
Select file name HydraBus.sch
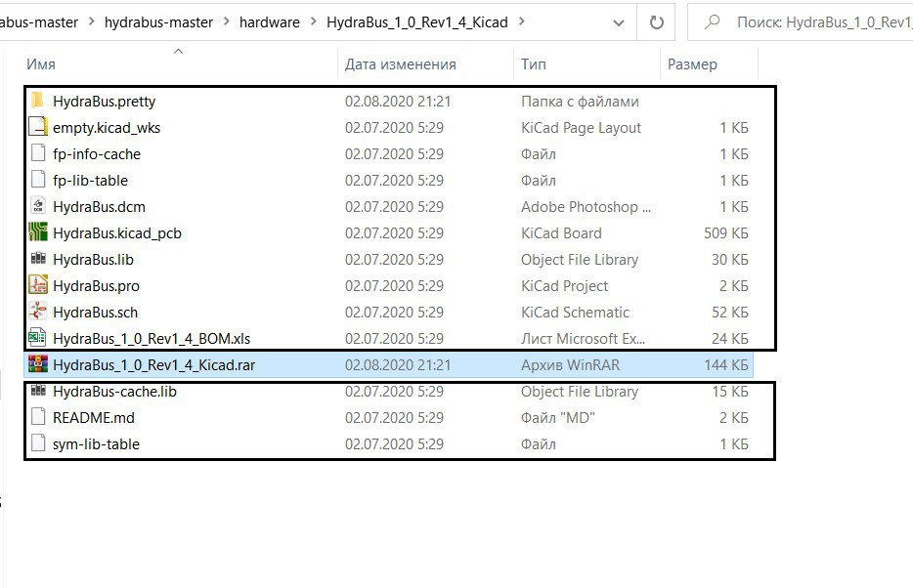(x=95, y=312)
